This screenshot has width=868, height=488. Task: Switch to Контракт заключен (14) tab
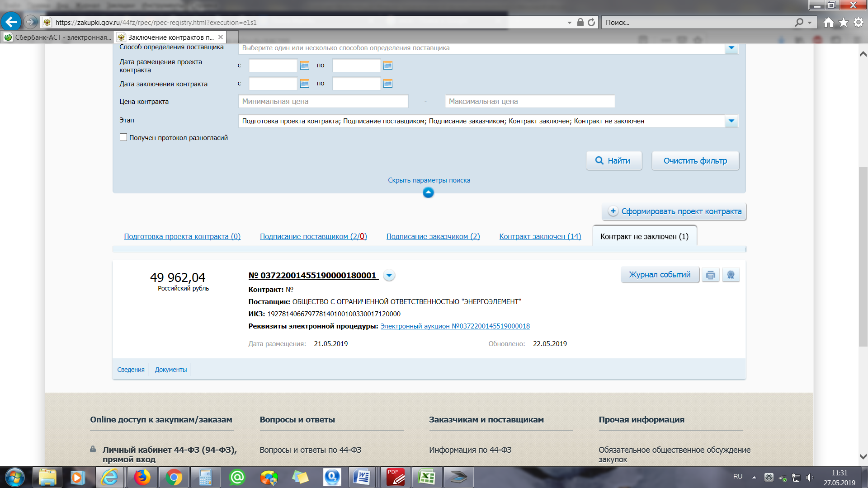[540, 236]
